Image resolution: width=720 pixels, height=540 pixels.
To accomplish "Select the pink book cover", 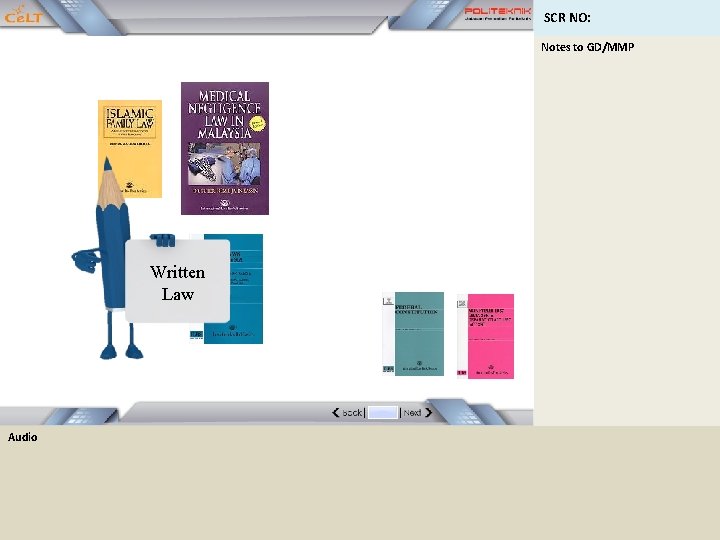I will tap(485, 336).
